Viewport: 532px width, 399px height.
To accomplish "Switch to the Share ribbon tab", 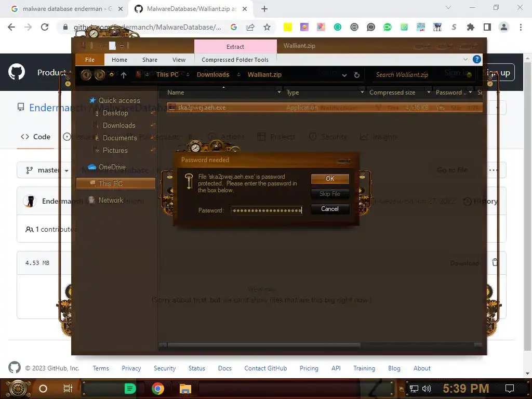I will [150, 60].
